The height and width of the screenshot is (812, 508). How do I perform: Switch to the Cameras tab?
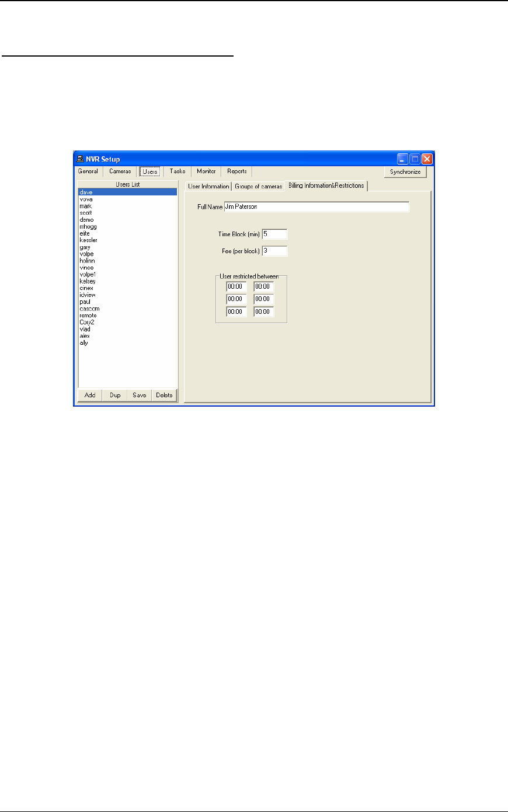point(120,171)
